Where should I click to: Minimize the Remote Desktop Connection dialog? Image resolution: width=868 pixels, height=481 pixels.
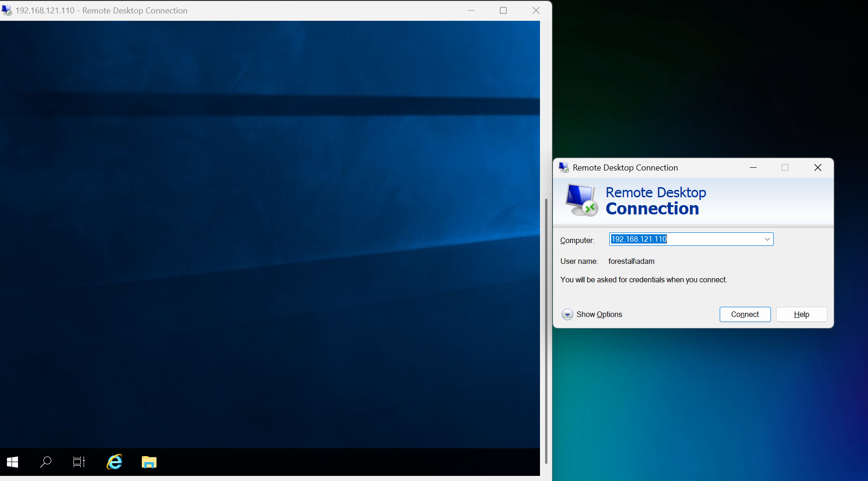753,168
